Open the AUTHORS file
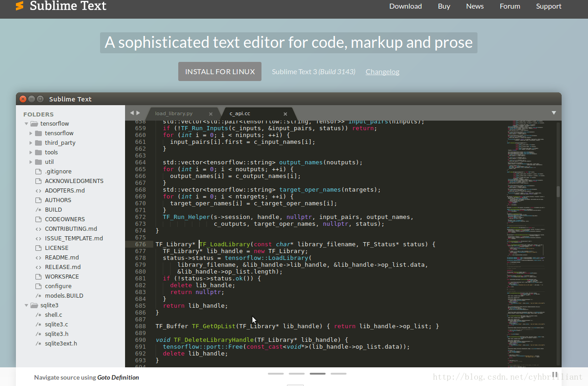This screenshot has width=588, height=386. [58, 200]
